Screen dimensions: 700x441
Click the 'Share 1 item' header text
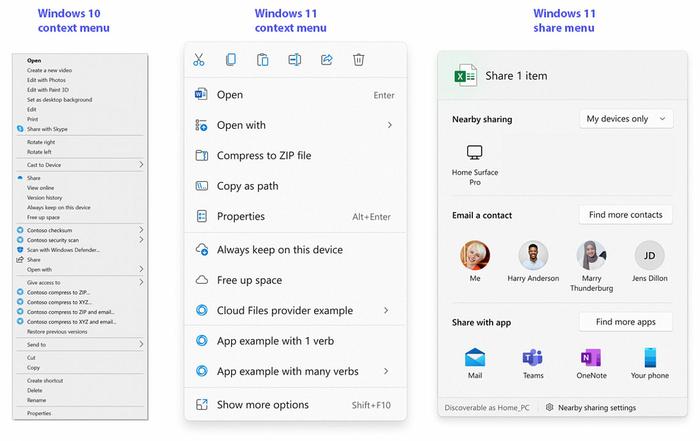516,76
